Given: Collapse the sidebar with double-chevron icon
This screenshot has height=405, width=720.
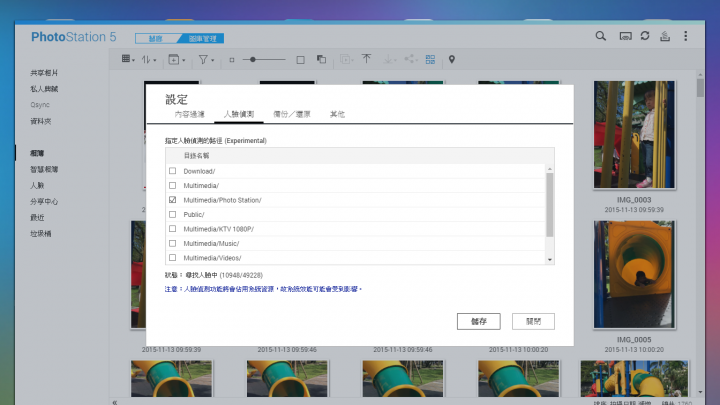Looking at the screenshot, I should 115,402.
